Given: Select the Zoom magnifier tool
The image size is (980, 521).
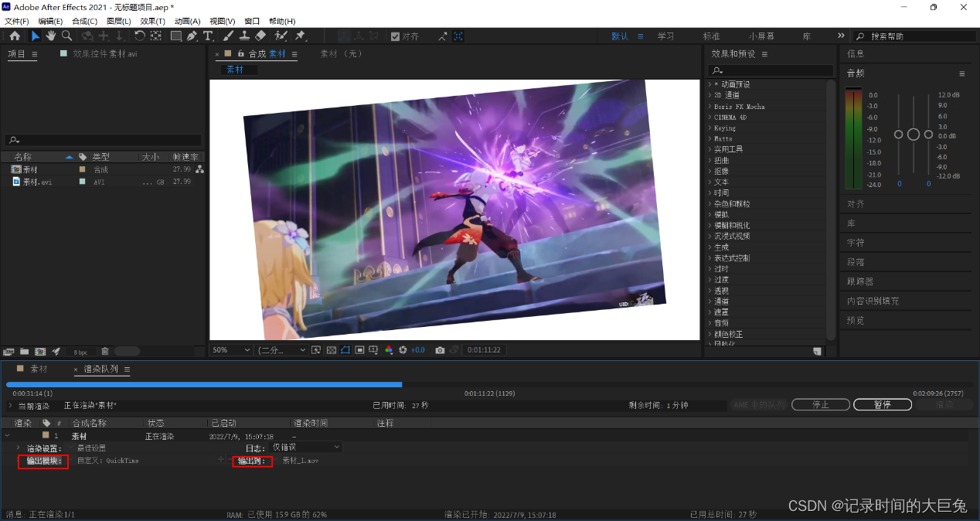Looking at the screenshot, I should pos(67,36).
